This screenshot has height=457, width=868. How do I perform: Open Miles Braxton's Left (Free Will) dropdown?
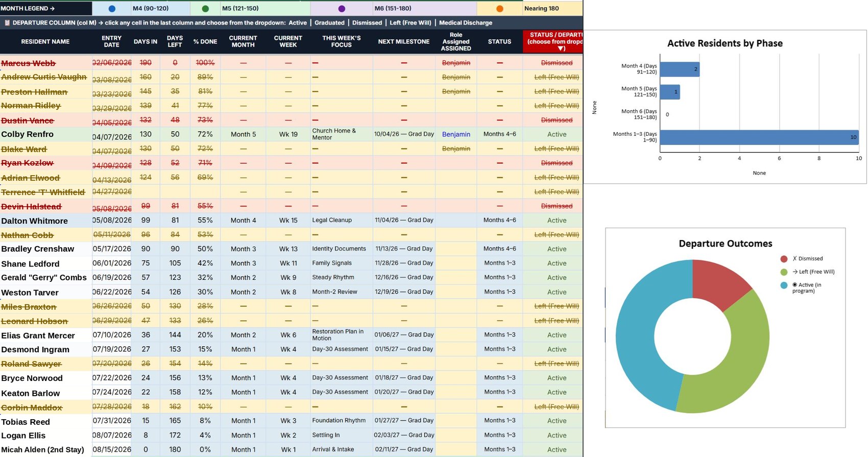[553, 306]
